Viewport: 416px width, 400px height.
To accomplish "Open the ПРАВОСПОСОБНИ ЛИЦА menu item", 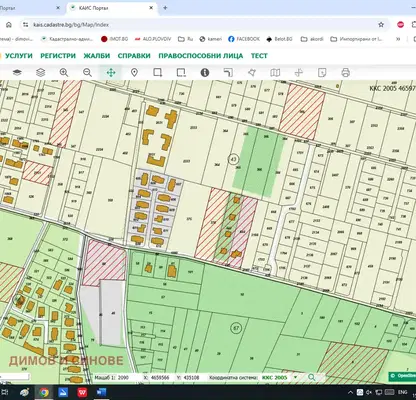I will pyautogui.click(x=201, y=56).
